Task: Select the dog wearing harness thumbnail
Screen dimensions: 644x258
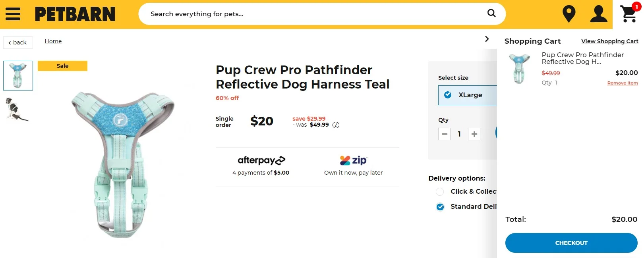Action: tap(17, 109)
